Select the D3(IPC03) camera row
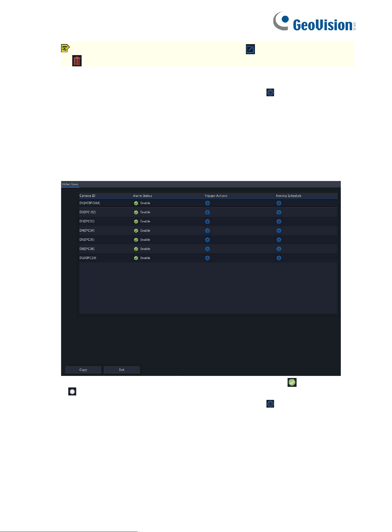The width and height of the screenshot is (392, 532). [x=208, y=222]
